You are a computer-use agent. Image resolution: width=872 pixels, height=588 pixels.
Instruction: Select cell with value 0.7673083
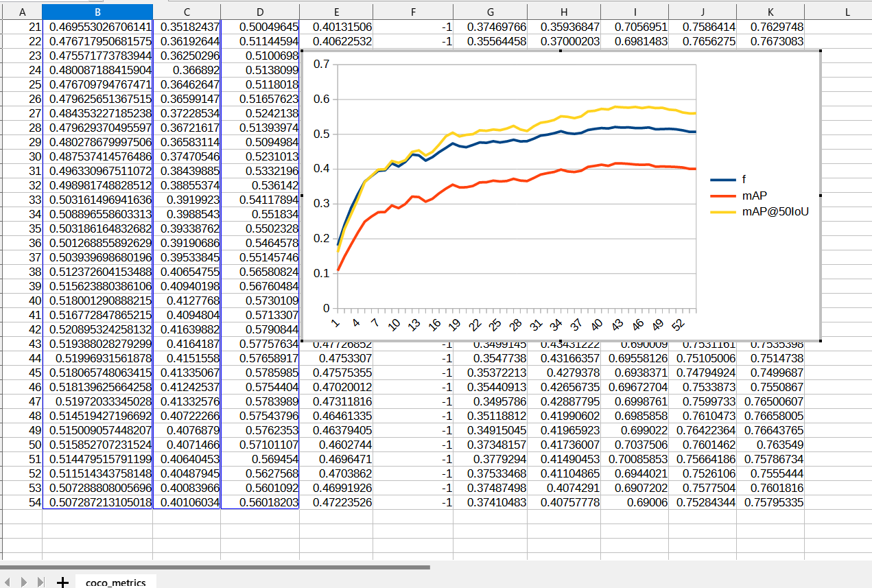(x=770, y=41)
